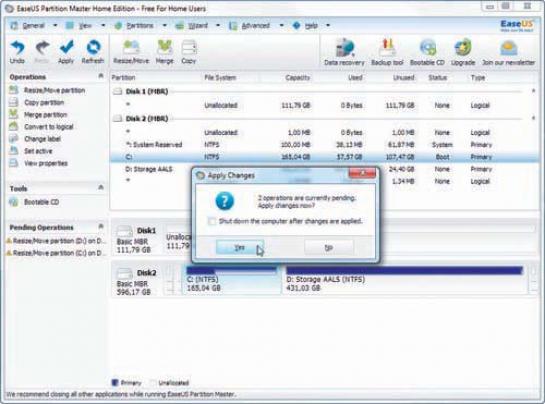Confirm with Yes in Apply Changes dialog
This screenshot has width=545, height=404.
coord(240,247)
